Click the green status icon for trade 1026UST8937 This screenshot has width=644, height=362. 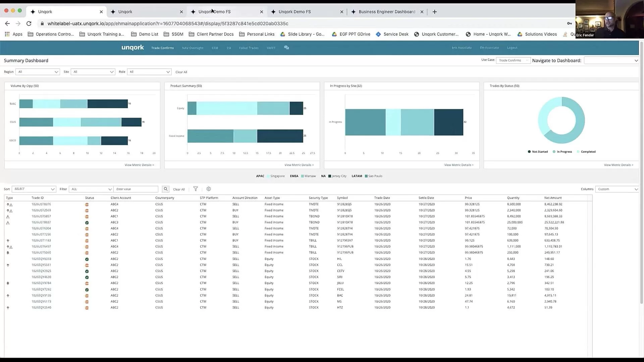click(87, 223)
